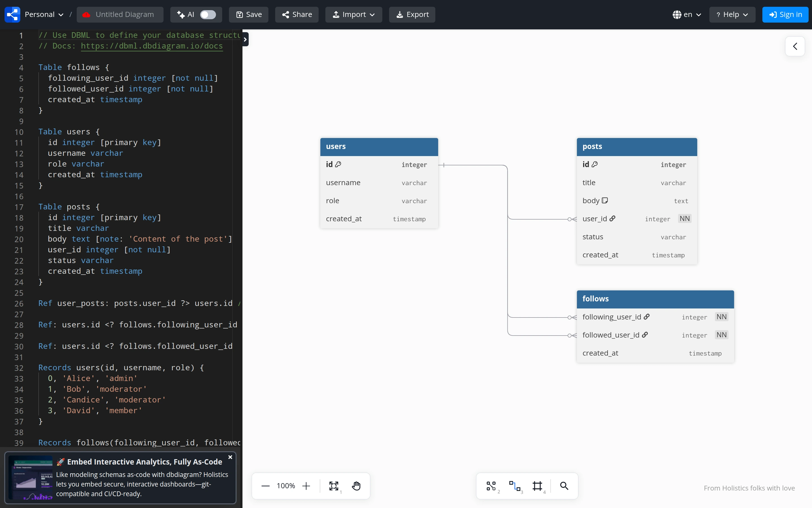Click the key icon beside users id
812x508 pixels.
click(x=338, y=164)
